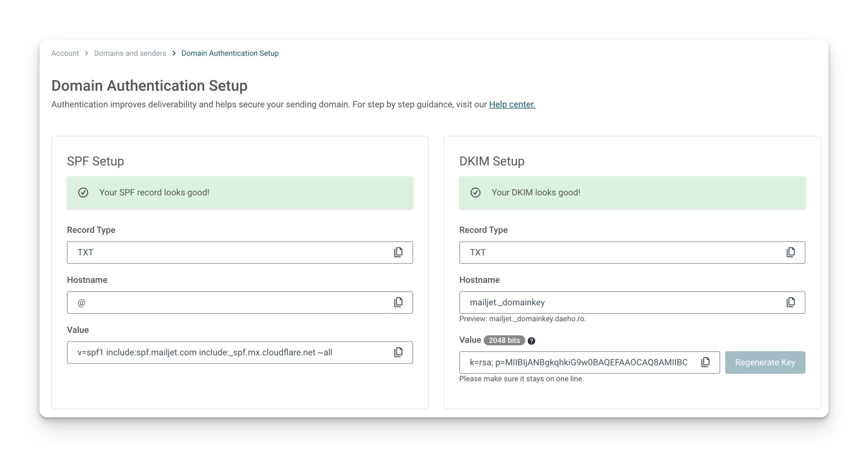Image resolution: width=868 pixels, height=457 pixels.
Task: Copy the DKIM record type value
Action: [790, 253]
